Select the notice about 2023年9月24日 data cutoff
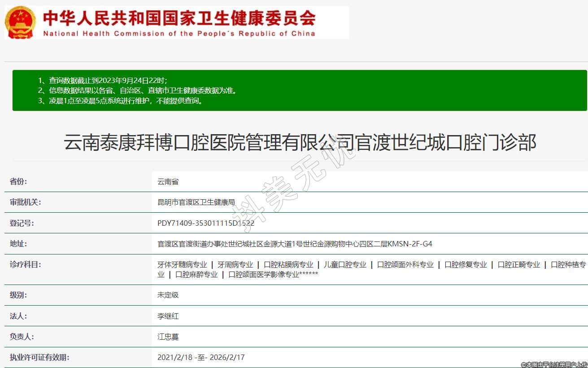 coord(108,81)
